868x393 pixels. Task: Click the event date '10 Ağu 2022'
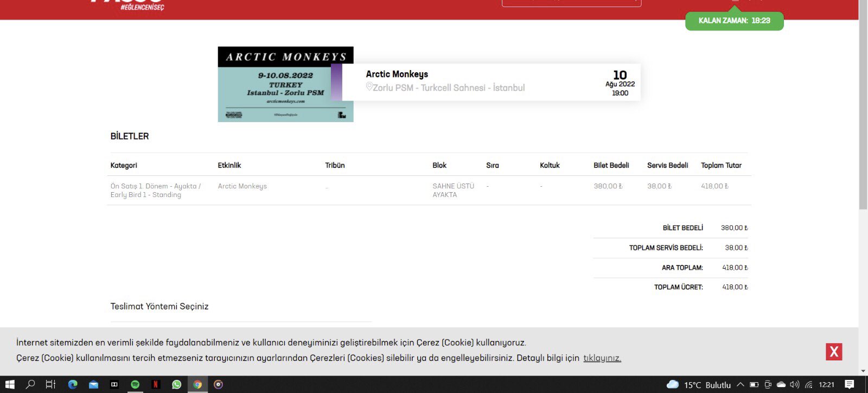tap(620, 79)
